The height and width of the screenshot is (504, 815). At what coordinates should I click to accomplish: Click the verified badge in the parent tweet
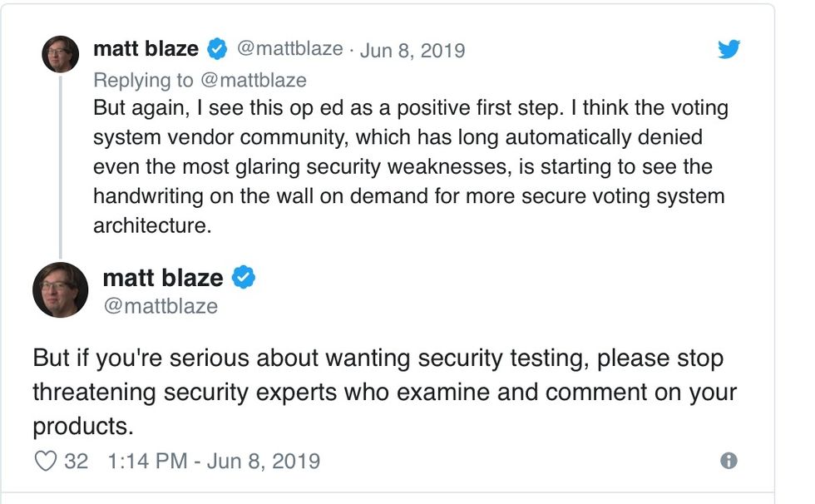click(x=217, y=49)
